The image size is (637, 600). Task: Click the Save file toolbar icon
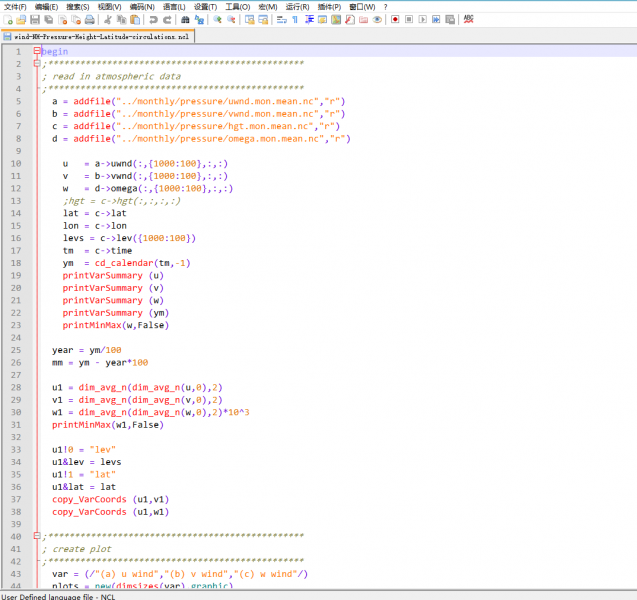35,20
